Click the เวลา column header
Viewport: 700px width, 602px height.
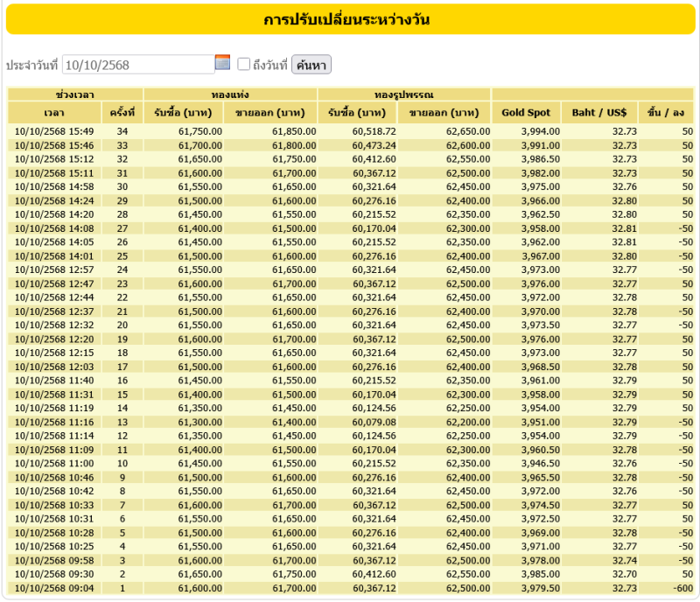[x=54, y=112]
